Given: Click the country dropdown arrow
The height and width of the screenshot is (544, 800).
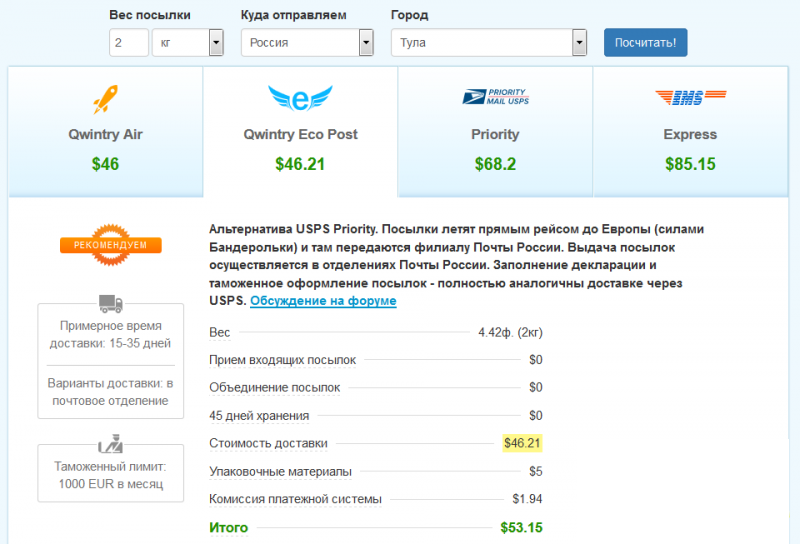Looking at the screenshot, I should (366, 42).
